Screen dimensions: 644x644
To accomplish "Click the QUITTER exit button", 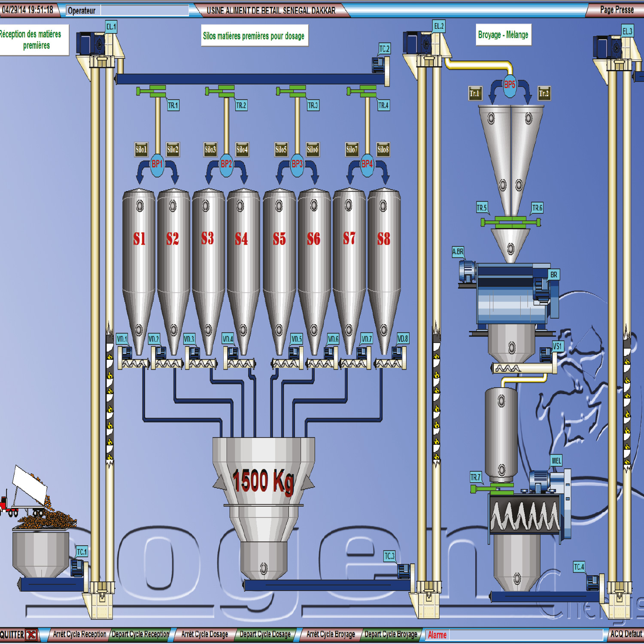I will (x=18, y=635).
